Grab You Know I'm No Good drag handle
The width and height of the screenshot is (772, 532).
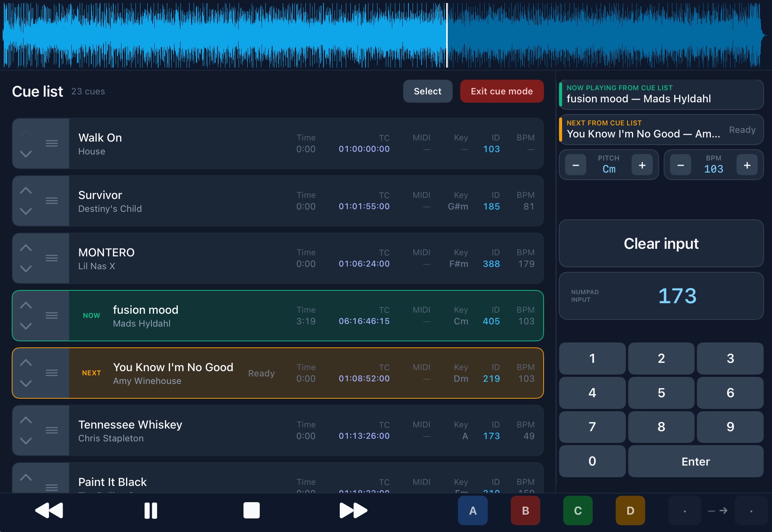tap(52, 373)
